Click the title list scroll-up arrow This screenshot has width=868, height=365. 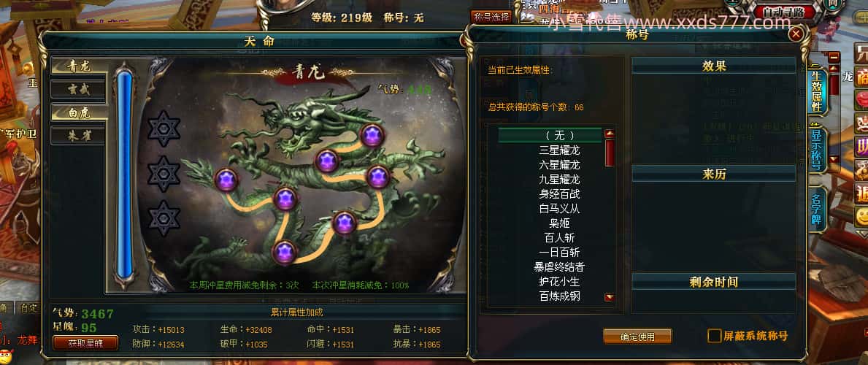[610, 134]
